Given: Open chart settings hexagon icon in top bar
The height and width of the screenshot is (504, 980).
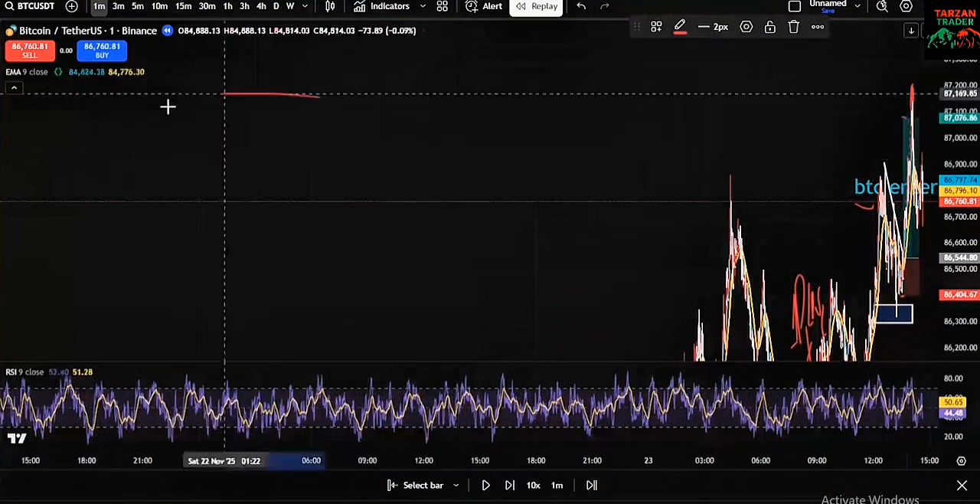Looking at the screenshot, I should (906, 6).
